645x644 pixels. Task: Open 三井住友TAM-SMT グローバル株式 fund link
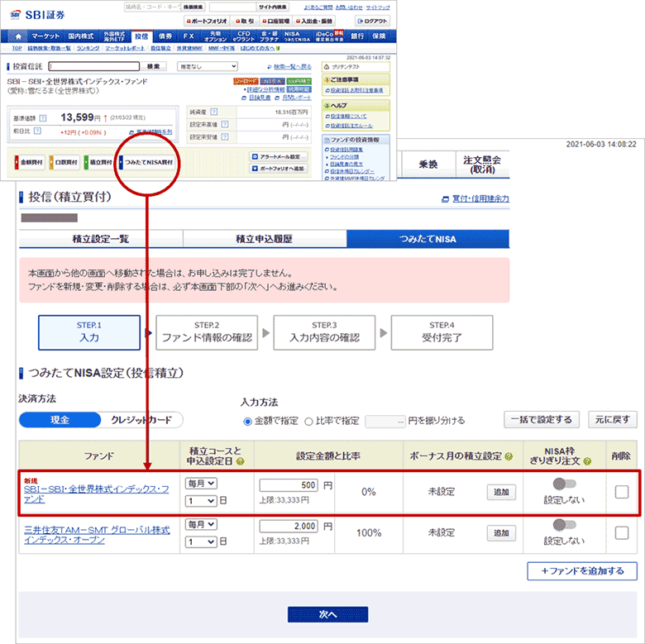pyautogui.click(x=97, y=535)
